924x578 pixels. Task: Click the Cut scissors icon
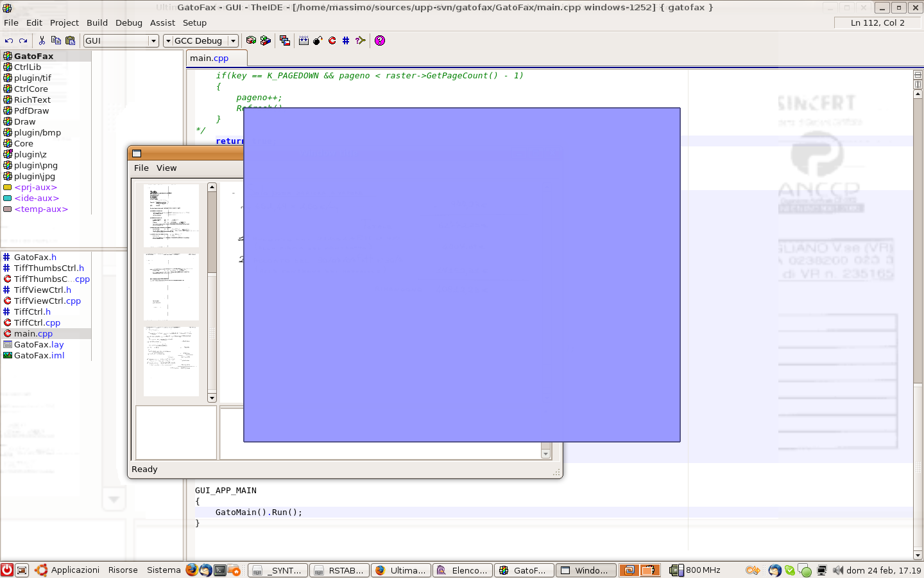[x=42, y=40]
